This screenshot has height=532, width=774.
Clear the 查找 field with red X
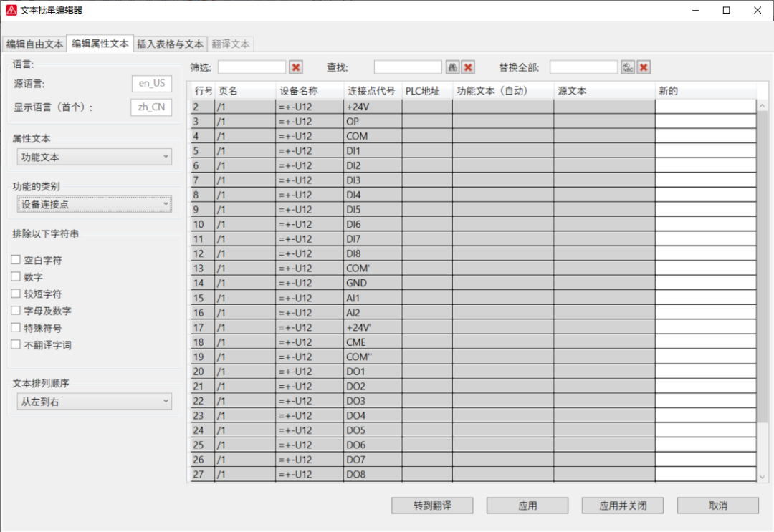[x=469, y=67]
